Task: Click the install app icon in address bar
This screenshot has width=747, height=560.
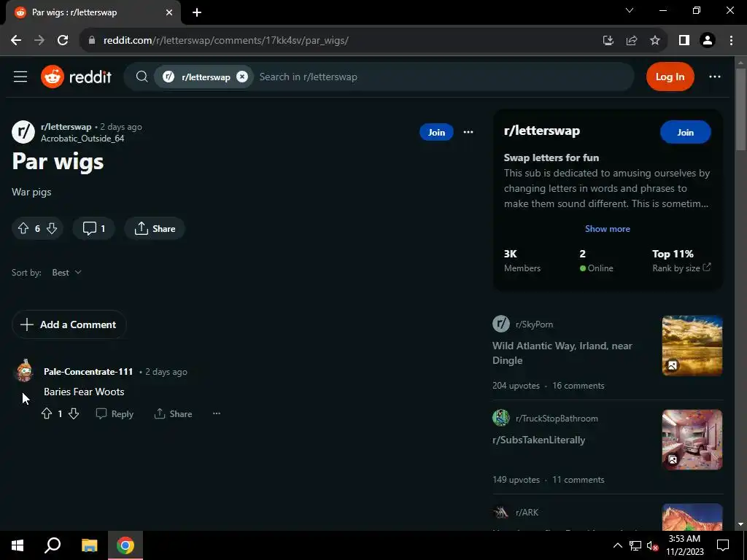Action: pos(608,41)
